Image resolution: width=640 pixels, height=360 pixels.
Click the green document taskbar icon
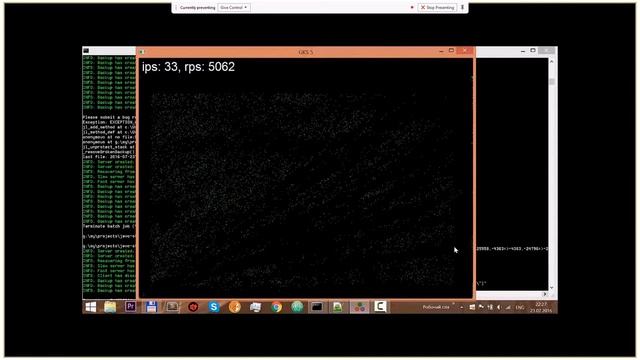click(x=338, y=307)
